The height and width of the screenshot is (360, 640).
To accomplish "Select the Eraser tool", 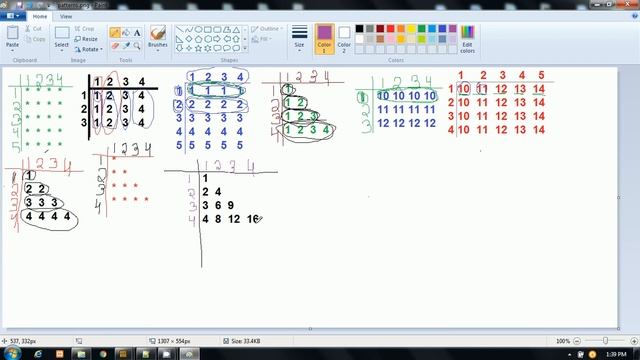I will pos(115,45).
